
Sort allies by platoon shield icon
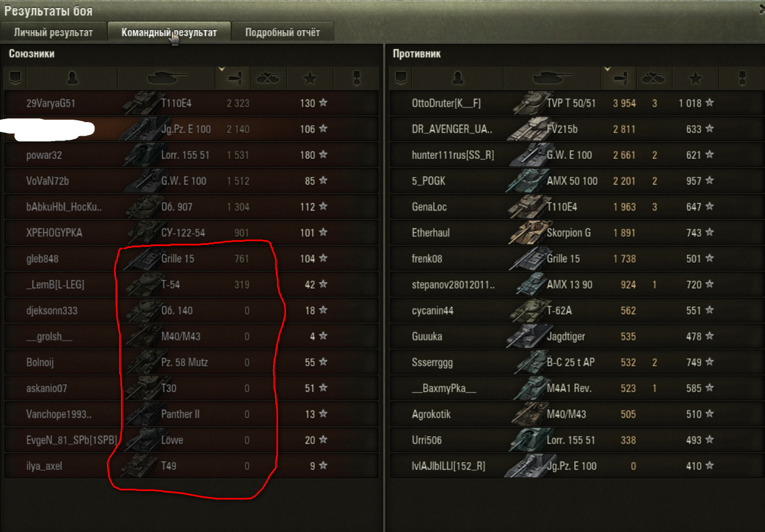[15, 77]
